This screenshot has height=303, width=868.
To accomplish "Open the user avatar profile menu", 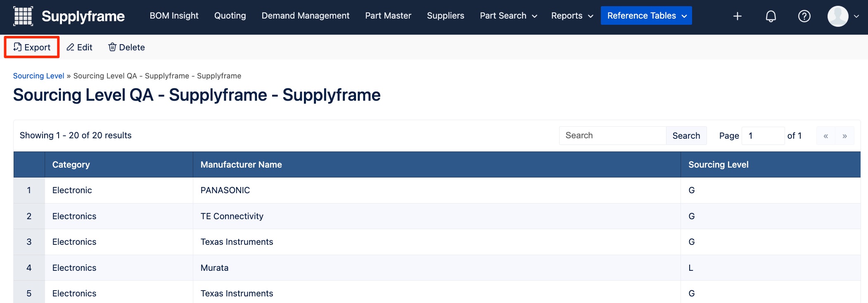I will [x=838, y=16].
